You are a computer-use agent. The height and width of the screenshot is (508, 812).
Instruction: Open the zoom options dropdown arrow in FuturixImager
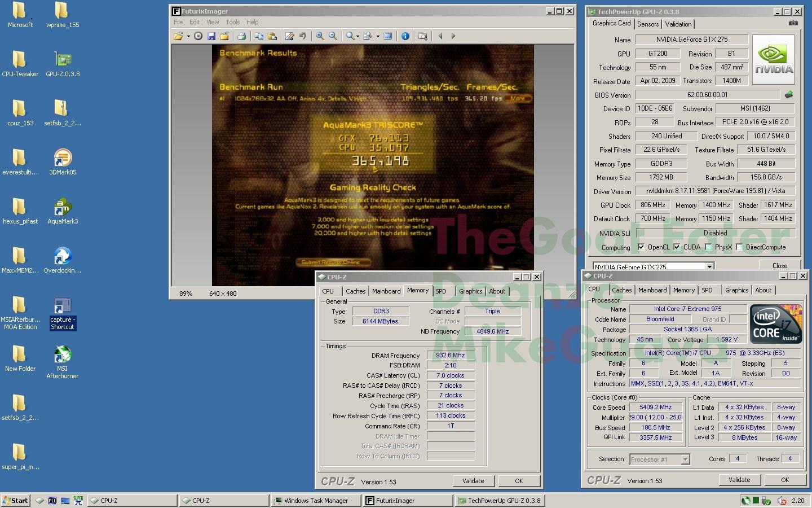[x=359, y=36]
